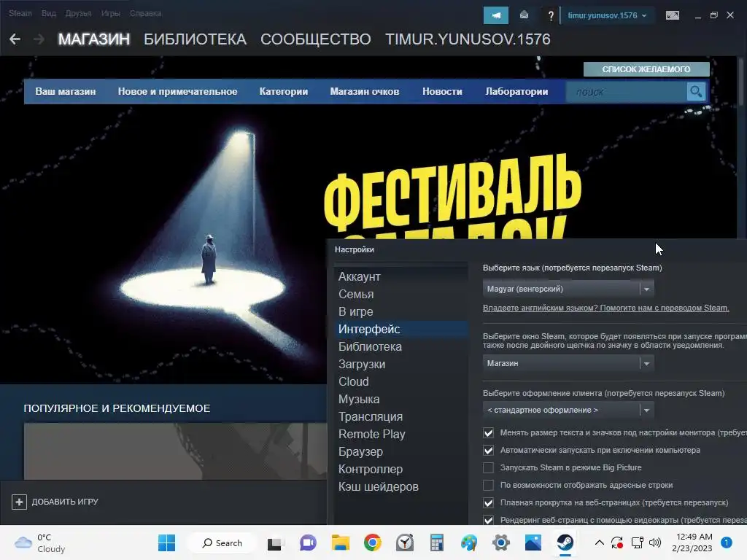The image size is (747, 560).
Task: Open the Игры menu
Action: click(x=111, y=13)
